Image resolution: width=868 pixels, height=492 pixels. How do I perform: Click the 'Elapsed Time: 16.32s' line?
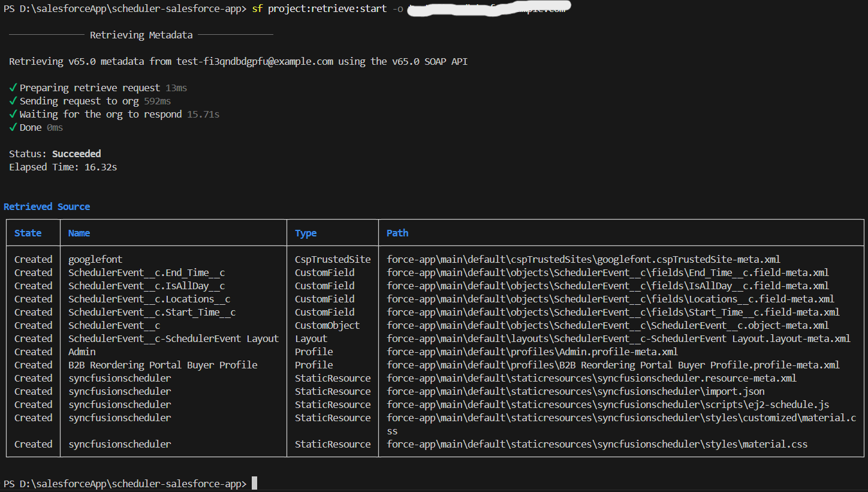coord(63,167)
